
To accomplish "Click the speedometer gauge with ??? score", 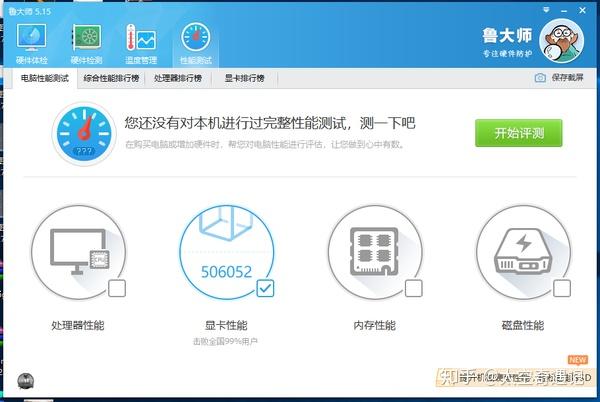I will [x=84, y=133].
